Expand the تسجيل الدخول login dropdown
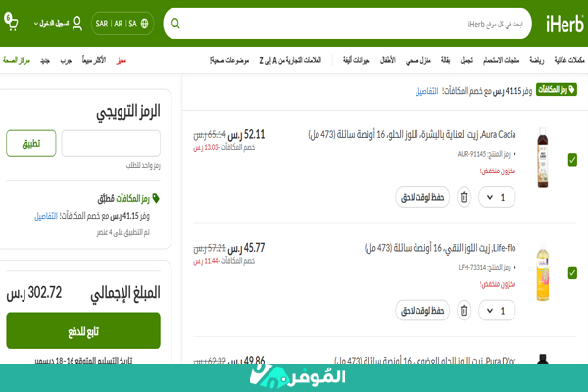 pos(51,24)
